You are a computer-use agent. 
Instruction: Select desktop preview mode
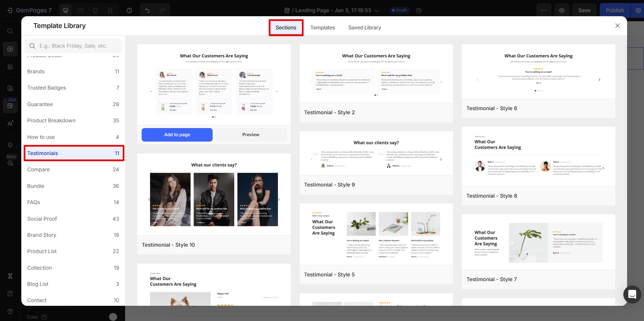coord(66,10)
